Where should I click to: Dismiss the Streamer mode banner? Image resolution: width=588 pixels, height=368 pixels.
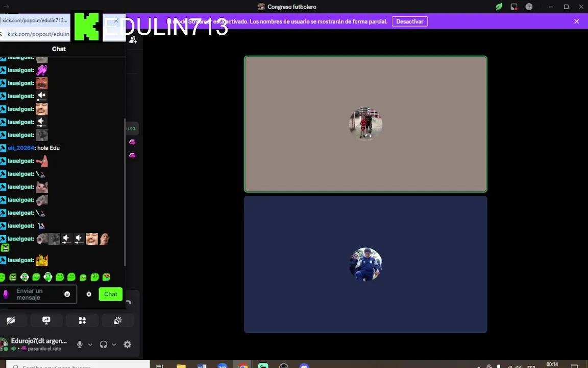577,21
